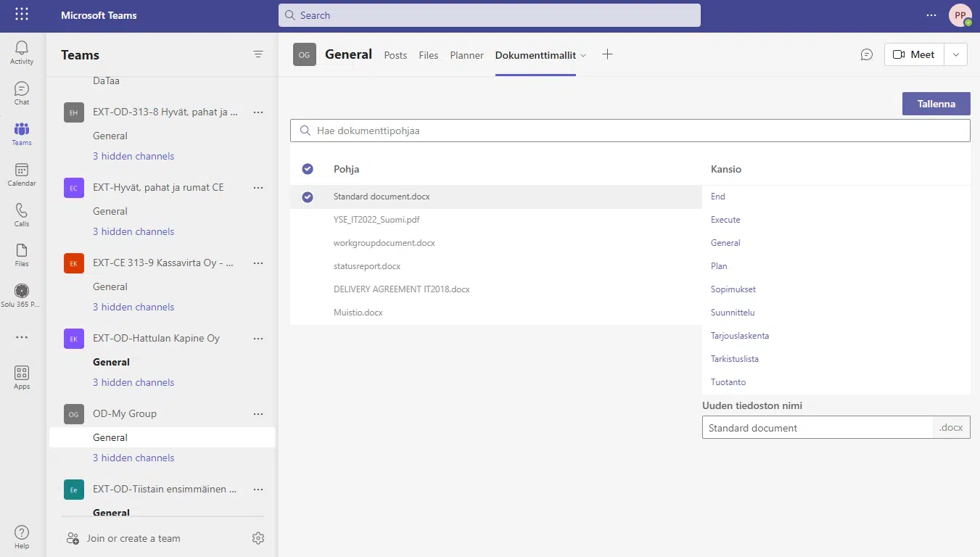Open the Meet button dropdown arrow
This screenshot has height=557, width=980.
(x=955, y=54)
